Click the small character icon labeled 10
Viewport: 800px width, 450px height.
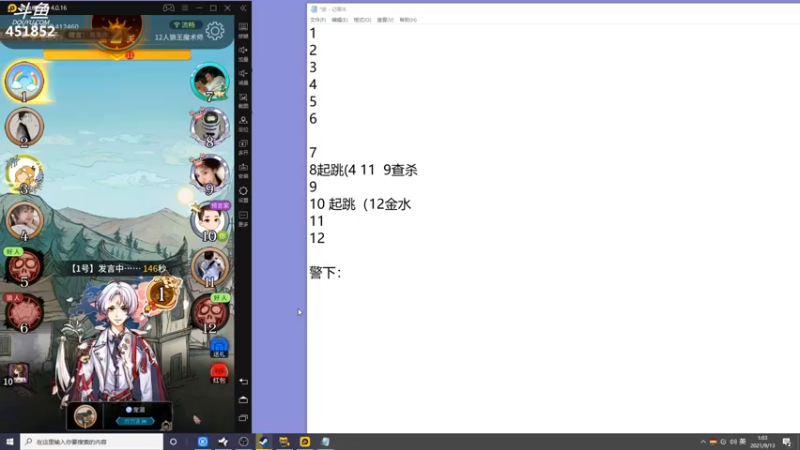[x=17, y=374]
